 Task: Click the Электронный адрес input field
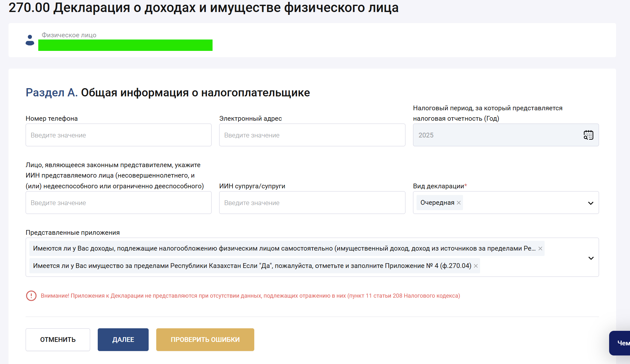coord(312,135)
